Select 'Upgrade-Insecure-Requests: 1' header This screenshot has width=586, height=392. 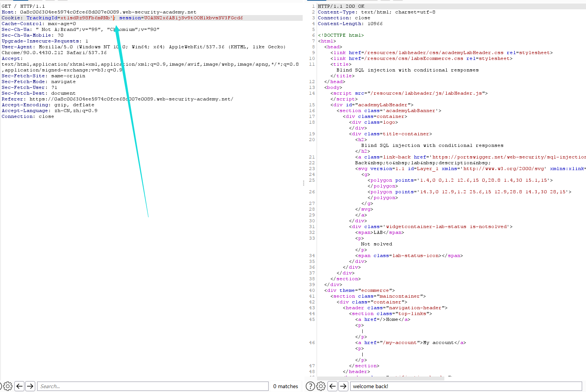pos(45,41)
